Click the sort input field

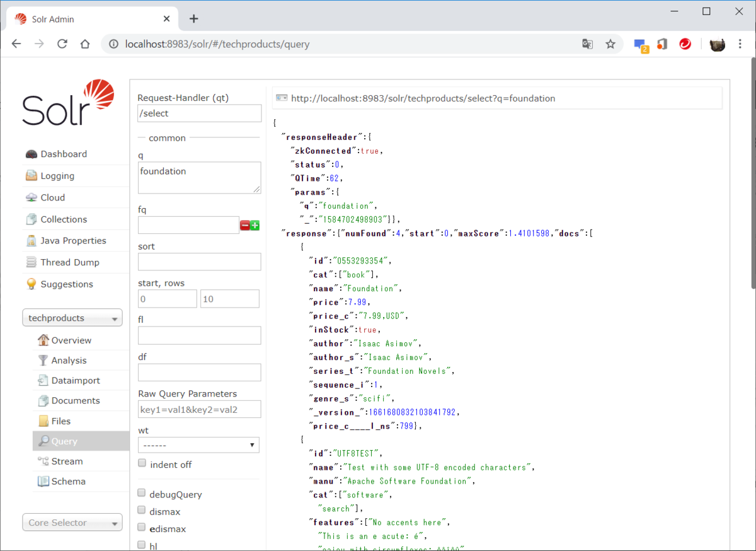point(199,262)
